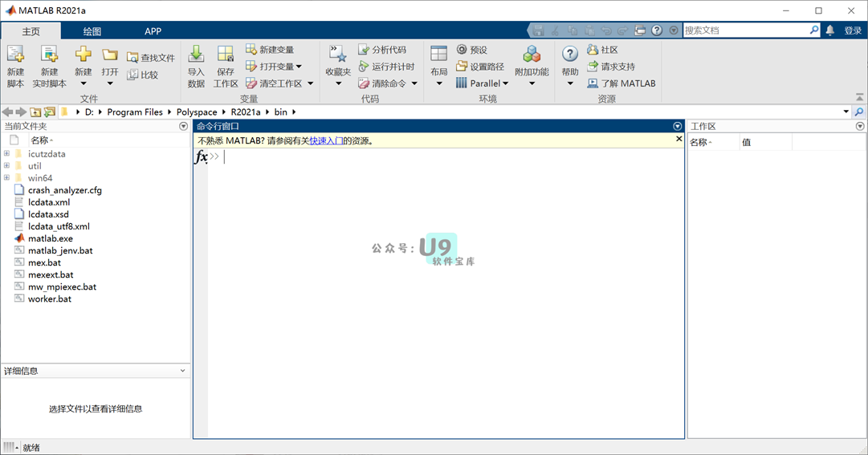The width and height of the screenshot is (868, 455).
Task: Click the browse for folder icon
Action: point(50,112)
